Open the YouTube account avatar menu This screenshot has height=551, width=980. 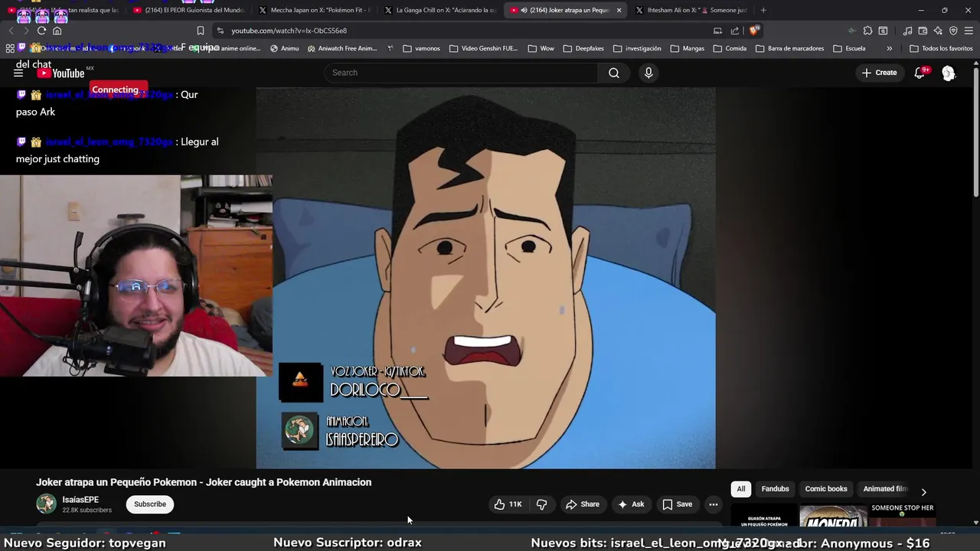pos(949,73)
